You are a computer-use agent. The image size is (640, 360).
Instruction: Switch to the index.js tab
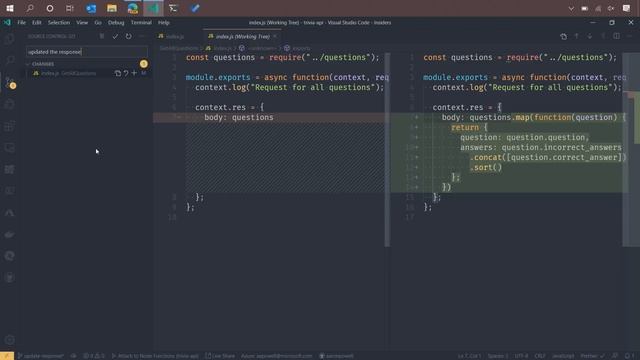tap(175, 36)
